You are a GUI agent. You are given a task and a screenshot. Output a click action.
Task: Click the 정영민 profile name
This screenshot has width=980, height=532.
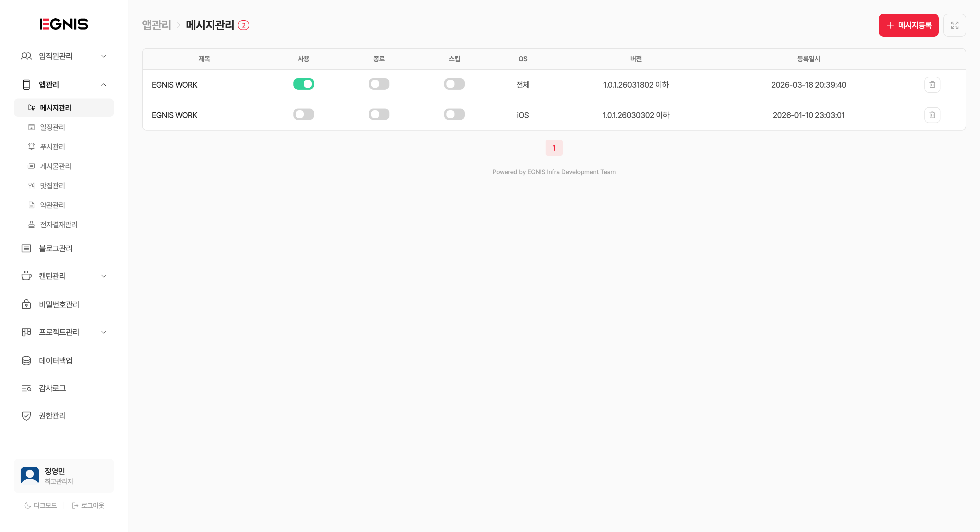[x=55, y=471]
